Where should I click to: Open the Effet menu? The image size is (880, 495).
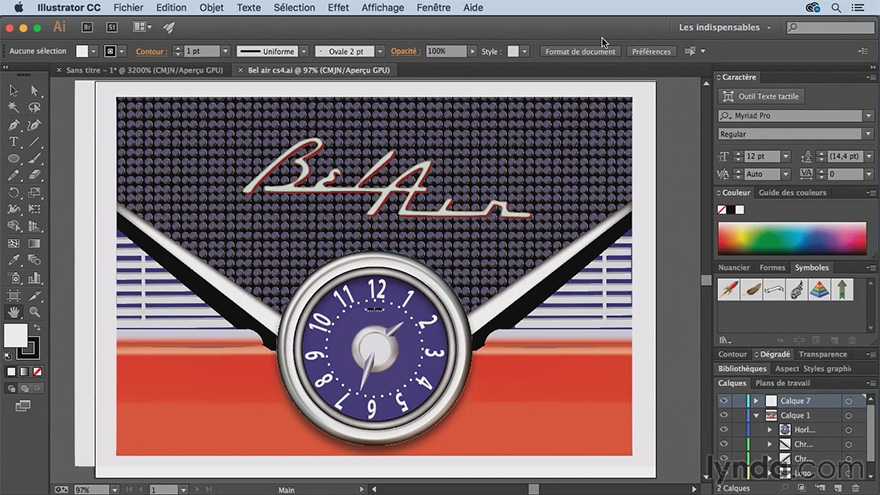coord(338,7)
